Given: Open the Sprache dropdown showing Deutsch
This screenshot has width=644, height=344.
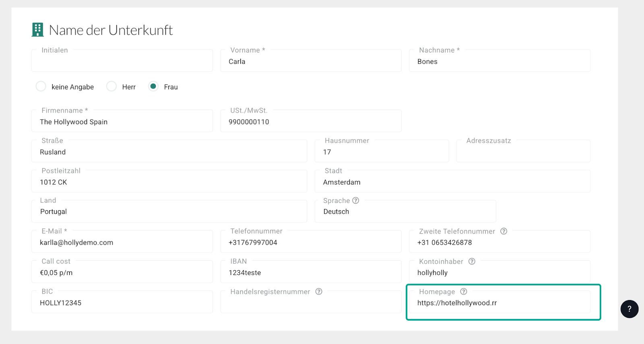Looking at the screenshot, I should 405,211.
